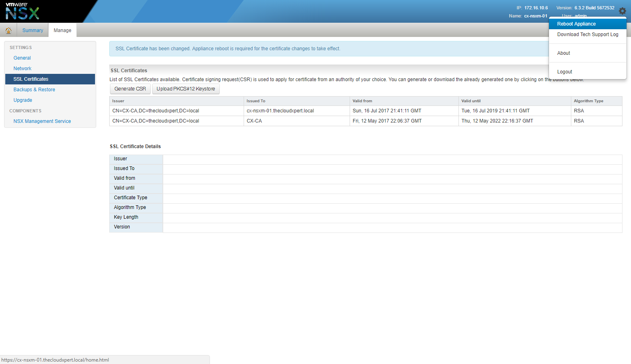Click Upload PKCS#12 Keystore button
This screenshot has width=631, height=364.
186,89
